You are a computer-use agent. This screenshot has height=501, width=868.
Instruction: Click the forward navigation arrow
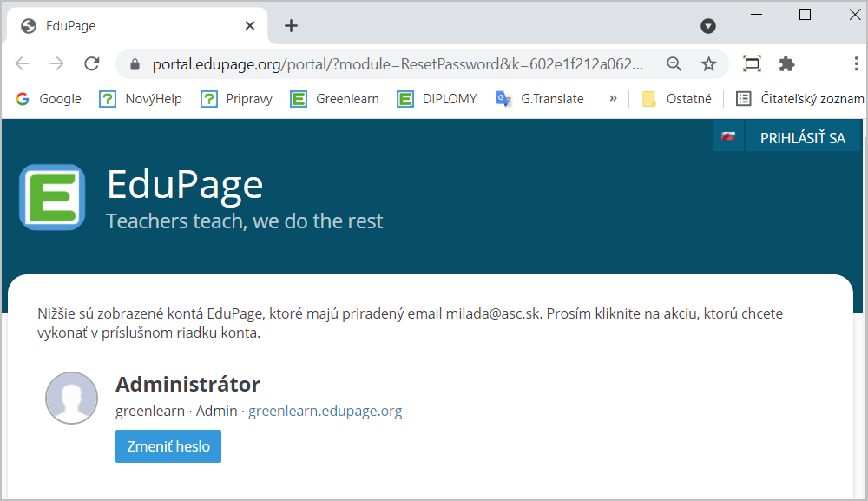(x=57, y=63)
